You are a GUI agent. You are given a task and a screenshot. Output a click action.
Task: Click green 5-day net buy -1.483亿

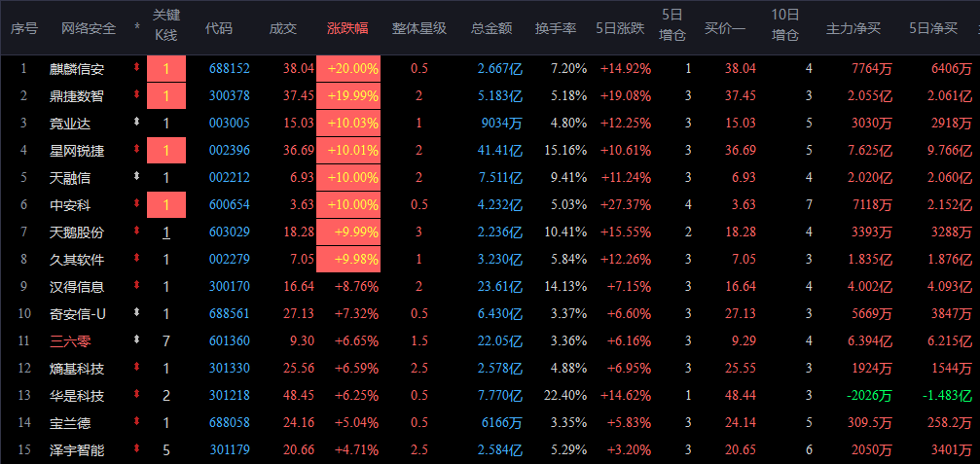point(948,396)
